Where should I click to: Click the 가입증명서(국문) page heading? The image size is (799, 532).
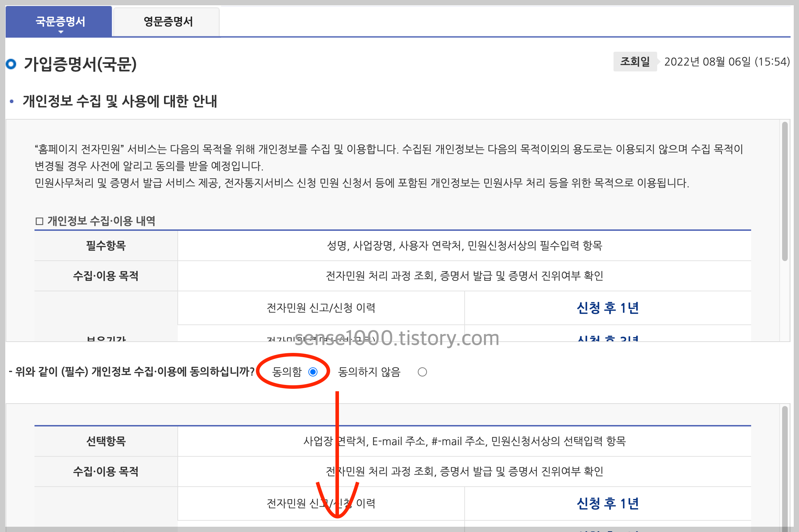click(80, 64)
